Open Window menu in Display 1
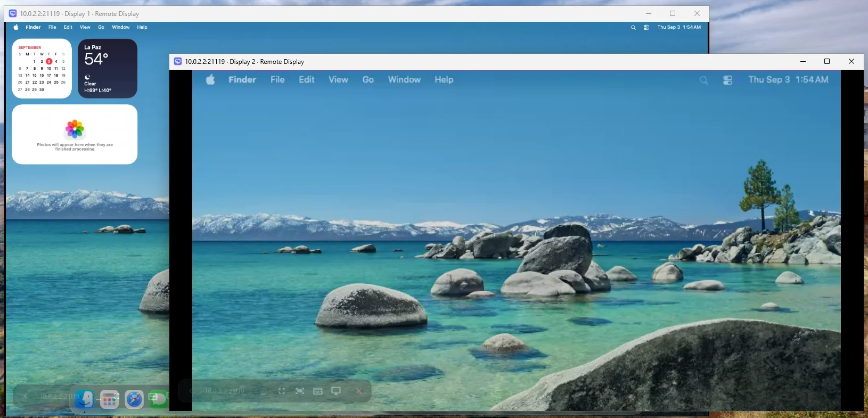Viewport: 868px width, 418px height. click(x=121, y=27)
